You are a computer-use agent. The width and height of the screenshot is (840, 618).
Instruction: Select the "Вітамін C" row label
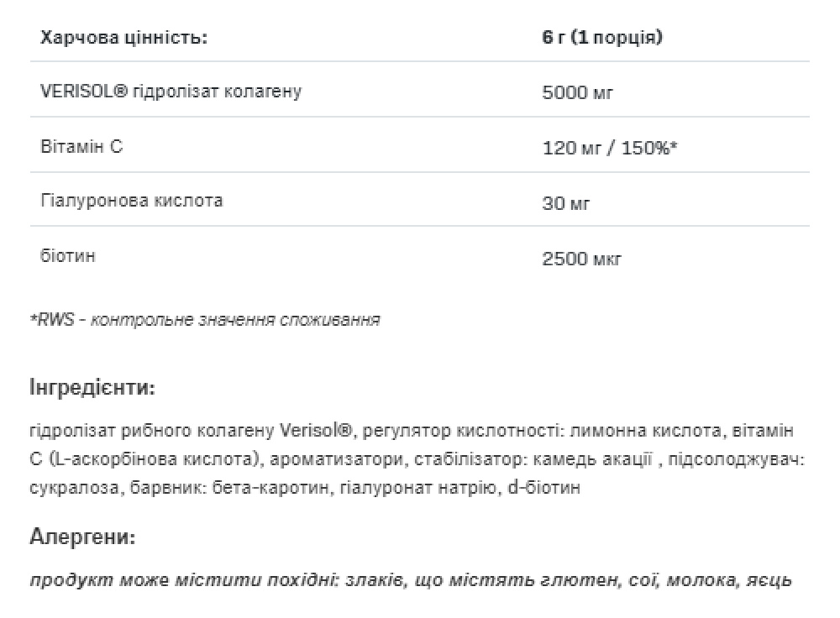click(x=81, y=146)
